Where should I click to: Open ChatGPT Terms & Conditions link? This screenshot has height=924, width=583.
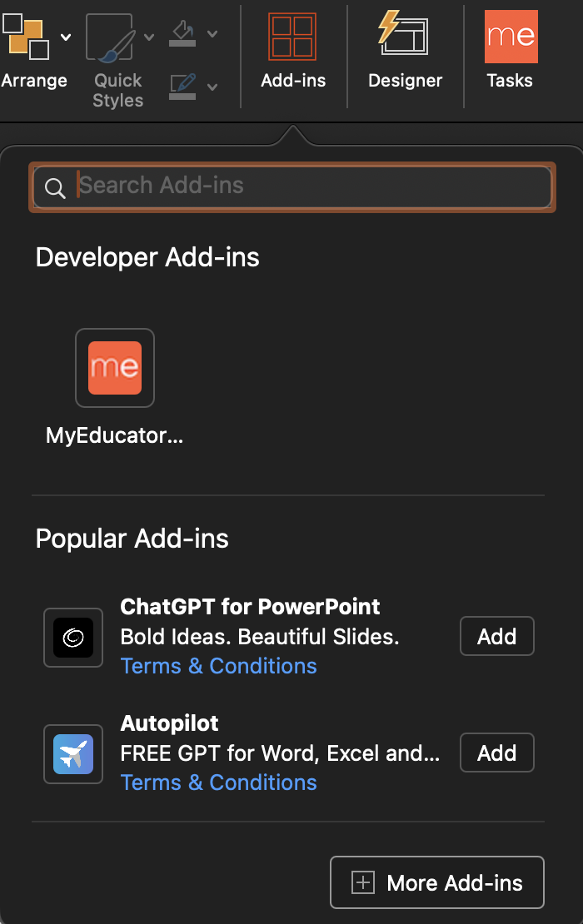219,666
